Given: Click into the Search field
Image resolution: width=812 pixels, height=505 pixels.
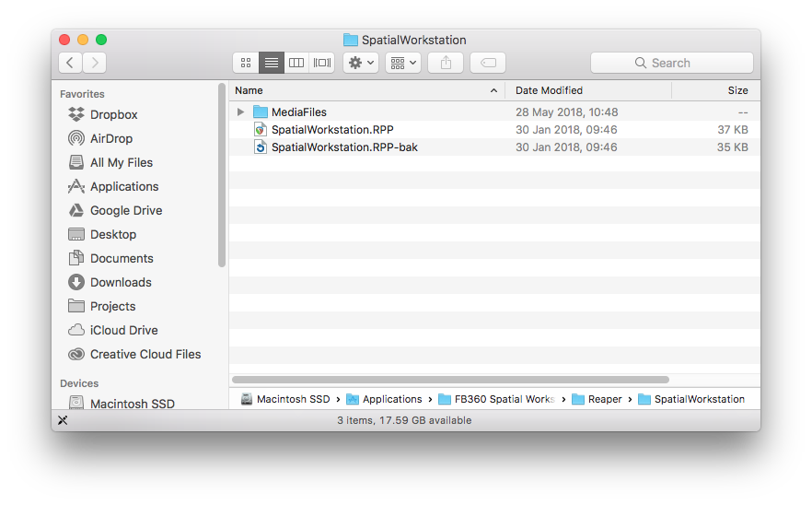Looking at the screenshot, I should 672,63.
